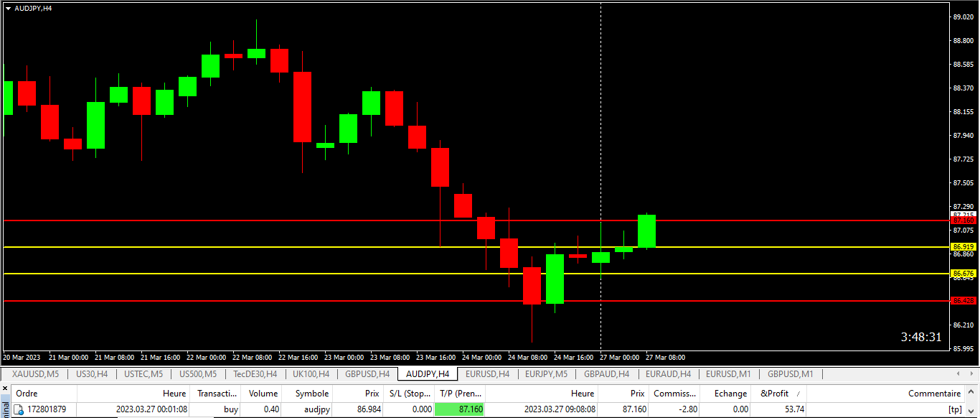980x418 pixels.
Task: Sort by the Symbole column header
Action: pos(308,394)
